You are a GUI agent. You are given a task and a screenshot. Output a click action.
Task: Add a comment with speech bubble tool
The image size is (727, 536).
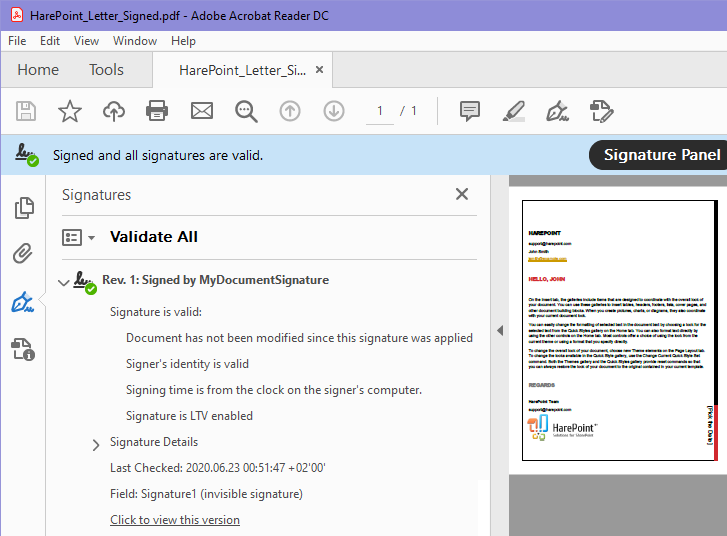[470, 111]
